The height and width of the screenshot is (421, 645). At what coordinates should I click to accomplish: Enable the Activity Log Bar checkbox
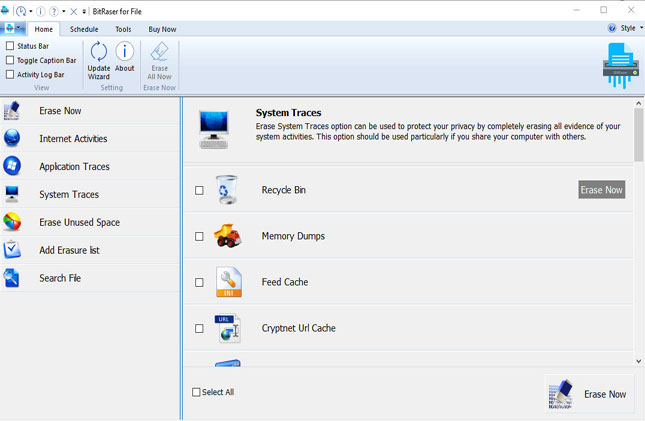[10, 74]
